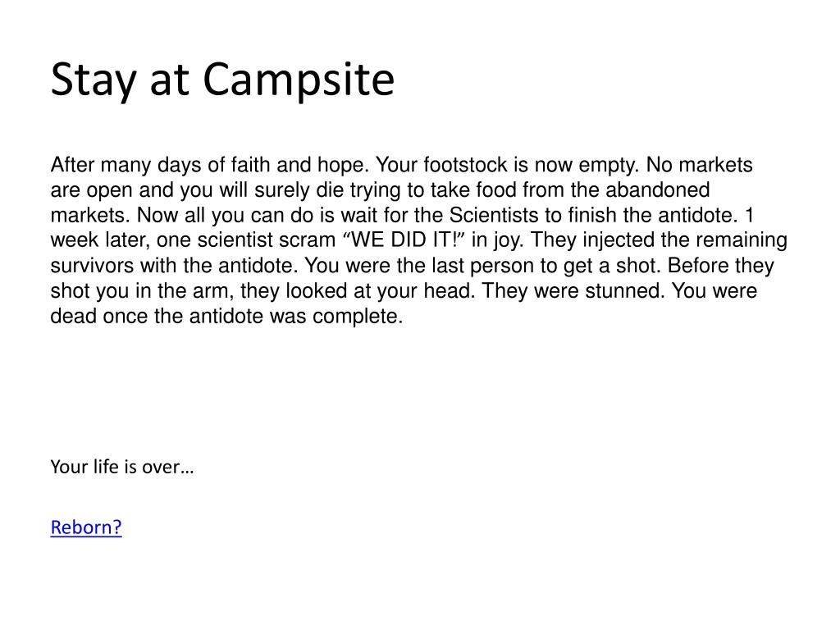This screenshot has height=630, width=840.
Task: Click the word 'joy' in the paragraph
Action: [x=507, y=241]
